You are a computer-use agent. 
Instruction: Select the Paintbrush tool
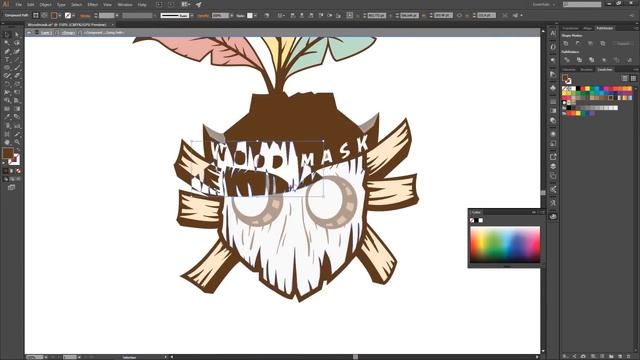click(x=17, y=68)
